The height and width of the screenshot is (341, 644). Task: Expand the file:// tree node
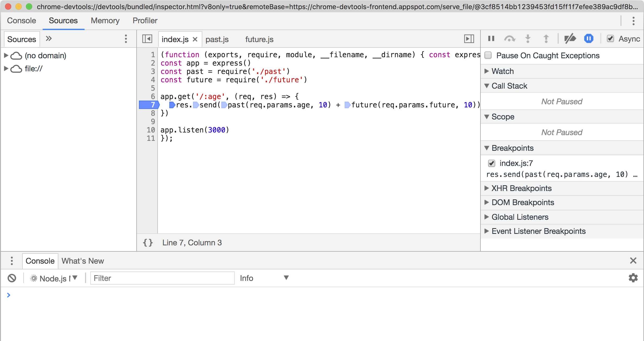click(x=6, y=68)
